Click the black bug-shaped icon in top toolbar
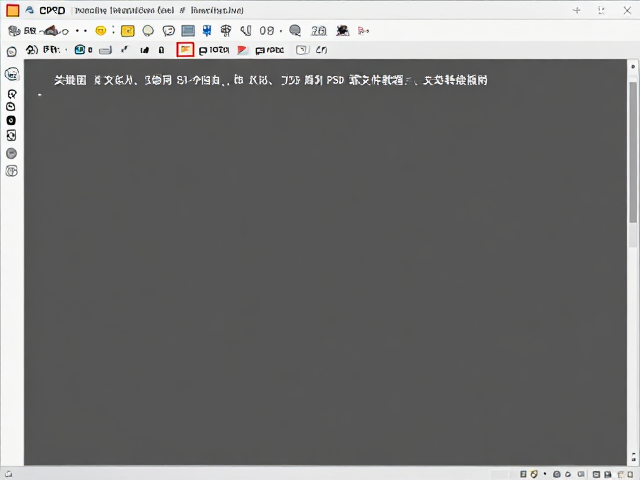 (342, 31)
